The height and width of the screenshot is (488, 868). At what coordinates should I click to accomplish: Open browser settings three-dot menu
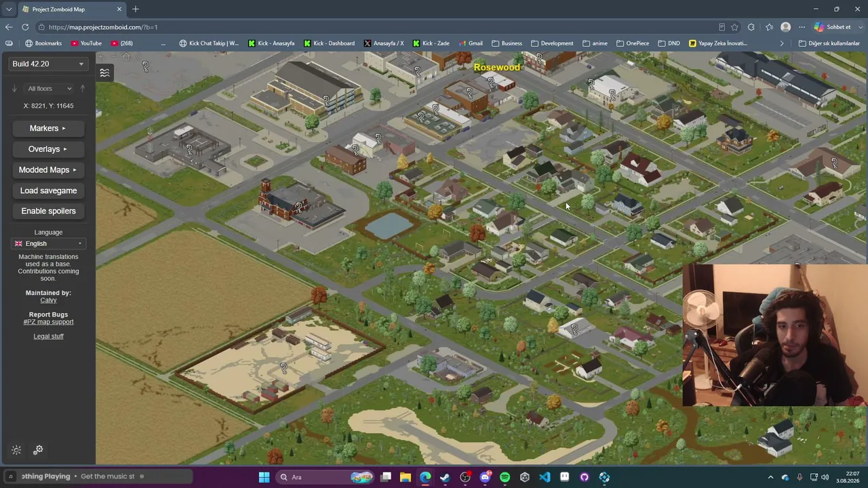[802, 27]
